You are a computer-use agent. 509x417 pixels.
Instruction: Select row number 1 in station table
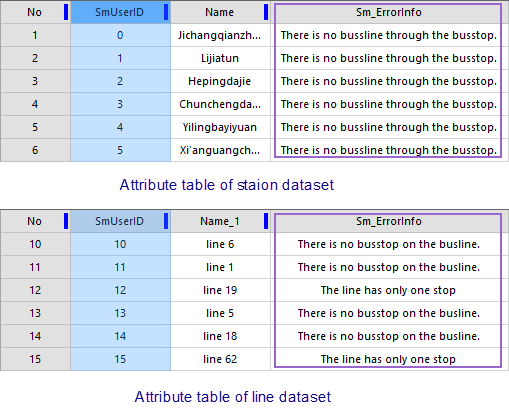[35, 35]
